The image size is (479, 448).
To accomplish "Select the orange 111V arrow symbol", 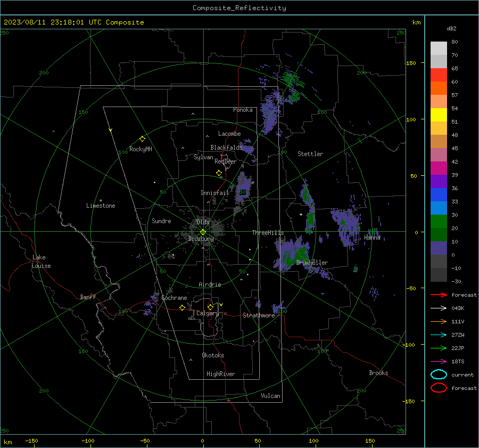I will coord(439,321).
